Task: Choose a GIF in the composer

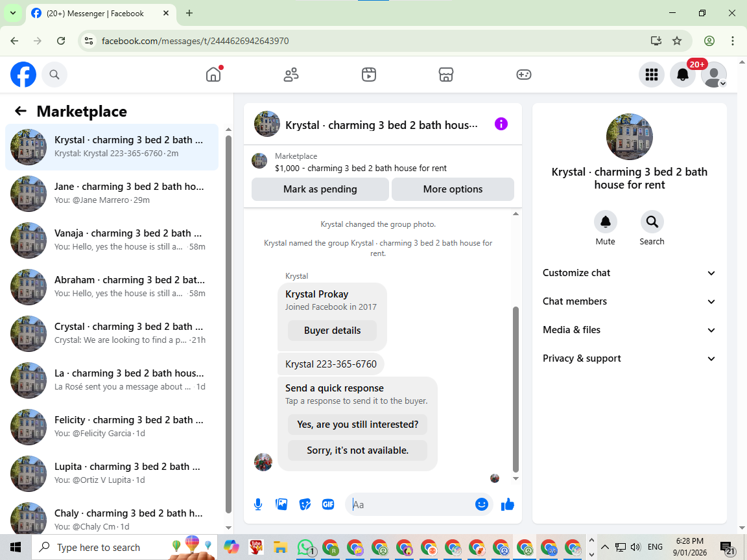Action: click(x=328, y=504)
